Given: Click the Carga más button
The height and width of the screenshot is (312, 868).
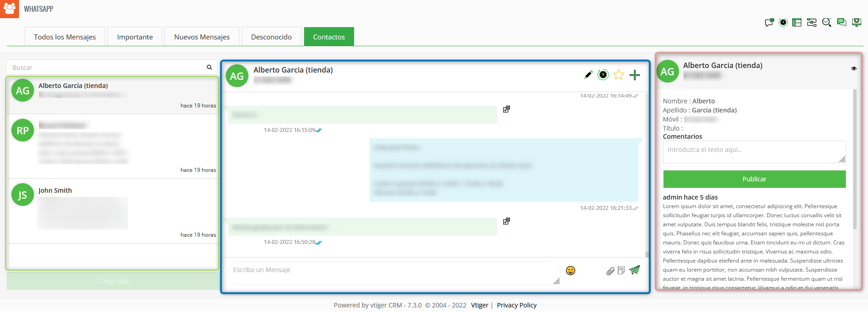Looking at the screenshot, I should [113, 281].
